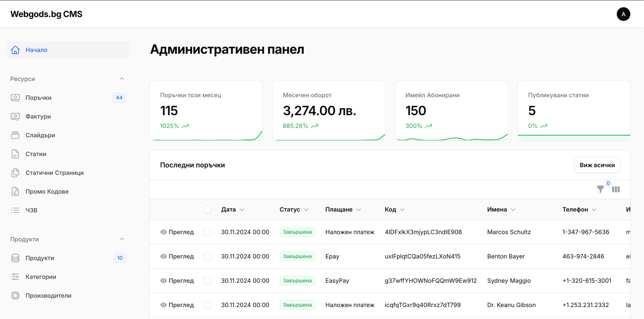
Task: Collapse the Ресурси sidebar group
Action: [122, 79]
